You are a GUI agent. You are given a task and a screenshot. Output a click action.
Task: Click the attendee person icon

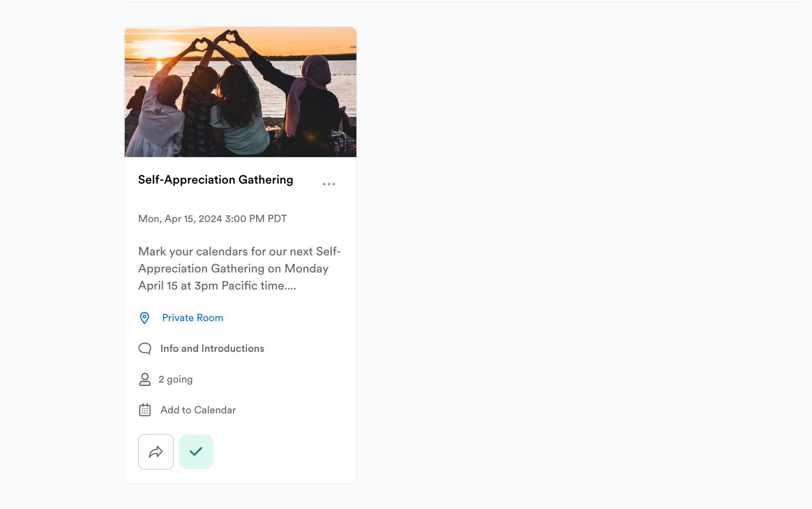click(145, 379)
